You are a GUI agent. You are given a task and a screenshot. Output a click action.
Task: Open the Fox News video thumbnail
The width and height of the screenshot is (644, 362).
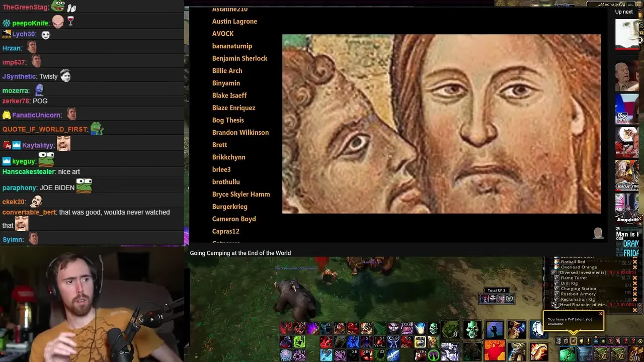(627, 108)
